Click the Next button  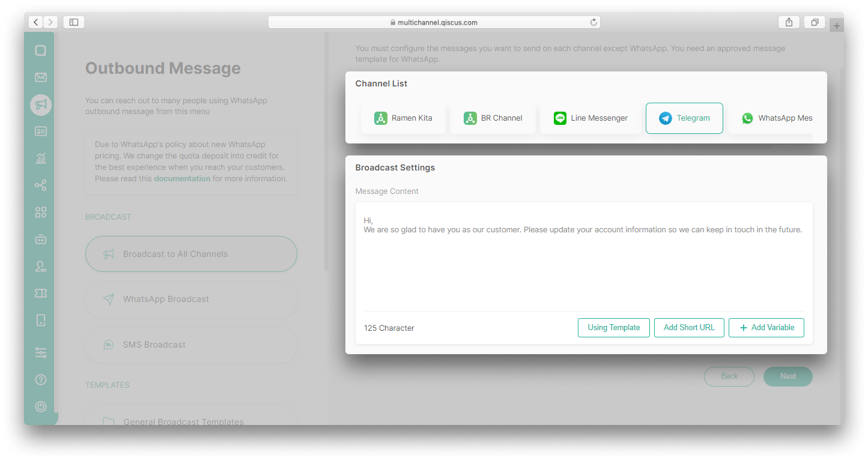[788, 376]
